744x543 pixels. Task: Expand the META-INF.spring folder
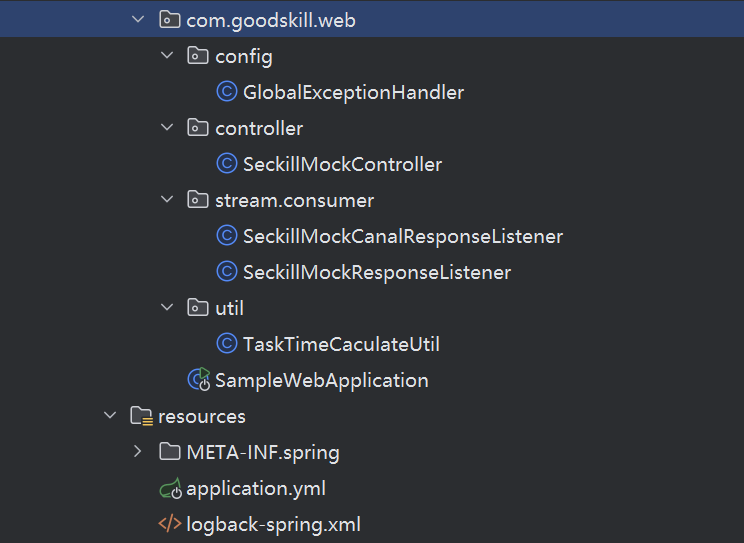(x=138, y=453)
